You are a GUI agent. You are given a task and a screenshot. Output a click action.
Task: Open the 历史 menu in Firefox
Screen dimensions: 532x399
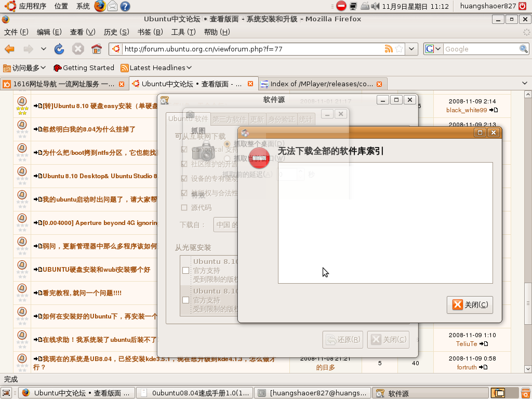tap(116, 32)
